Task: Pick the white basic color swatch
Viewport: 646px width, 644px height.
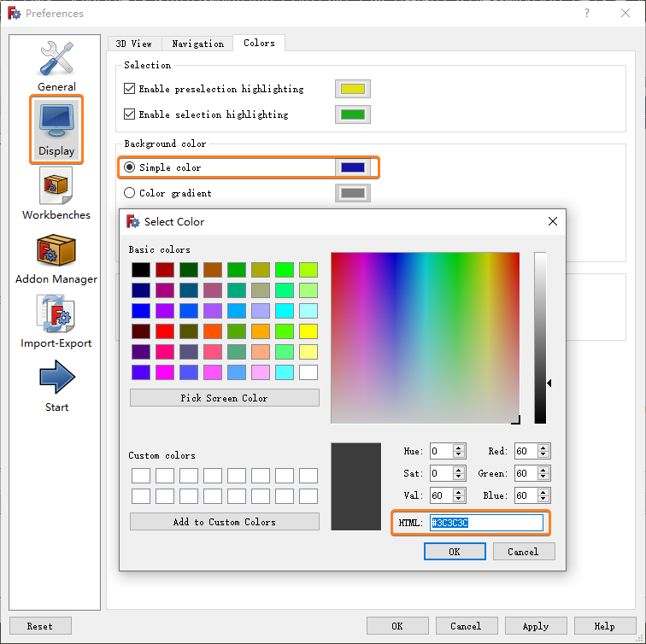Action: click(308, 372)
